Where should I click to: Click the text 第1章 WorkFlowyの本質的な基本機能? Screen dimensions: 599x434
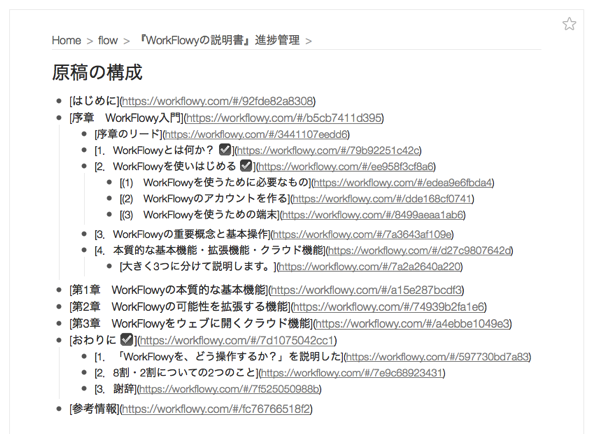tap(169, 290)
